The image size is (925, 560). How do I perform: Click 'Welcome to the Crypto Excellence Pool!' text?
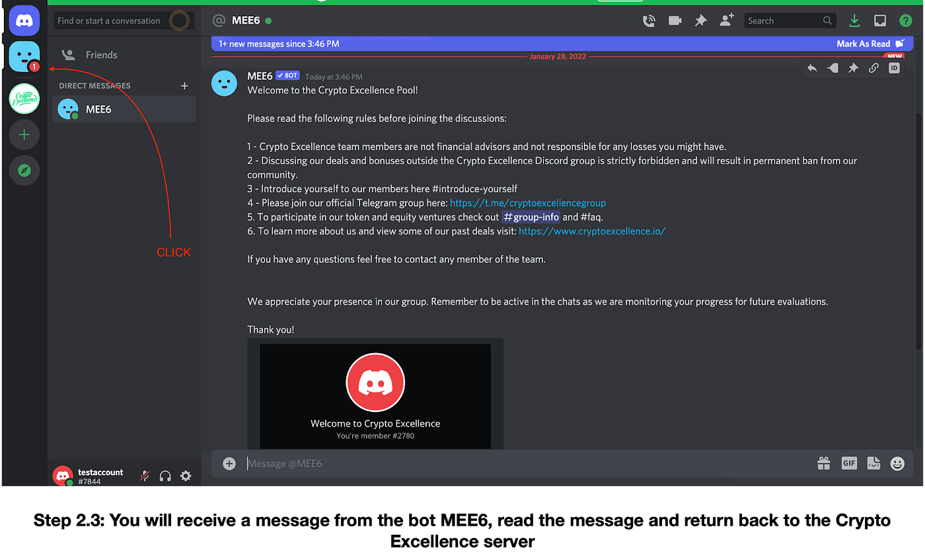tap(333, 90)
